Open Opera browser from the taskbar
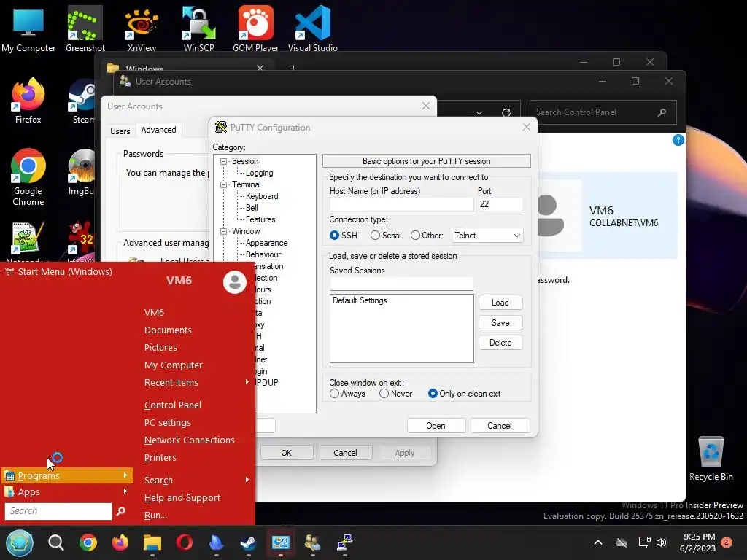Viewport: 747px width, 560px height. click(185, 542)
